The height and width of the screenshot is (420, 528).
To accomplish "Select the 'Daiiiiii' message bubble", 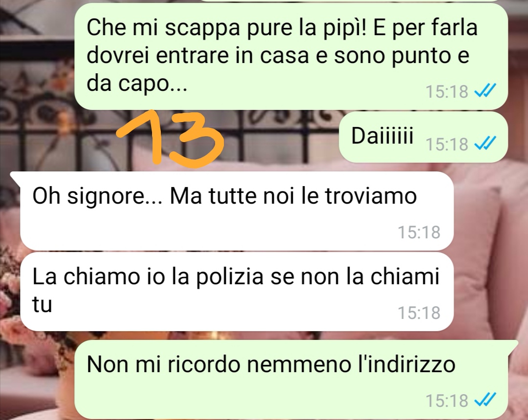I will point(423,137).
